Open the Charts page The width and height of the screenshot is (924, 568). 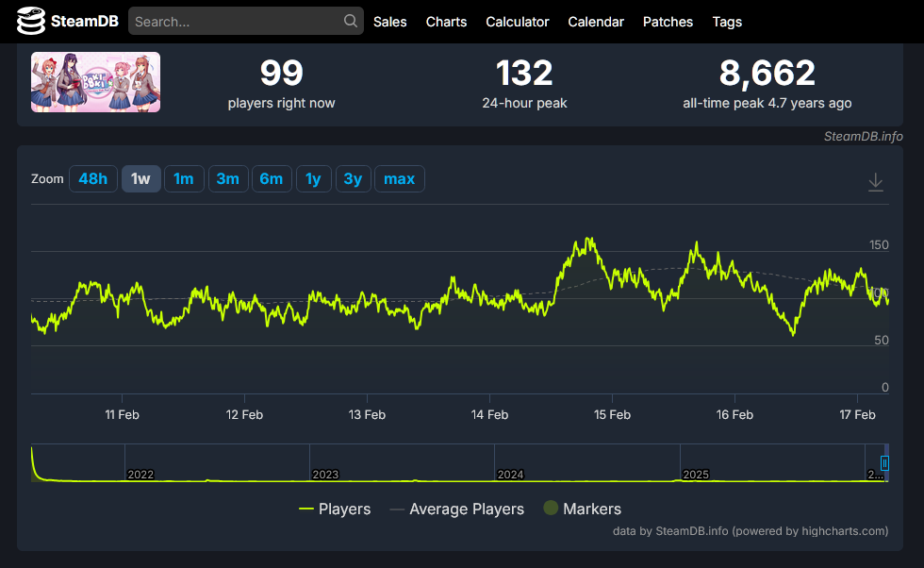pyautogui.click(x=446, y=22)
